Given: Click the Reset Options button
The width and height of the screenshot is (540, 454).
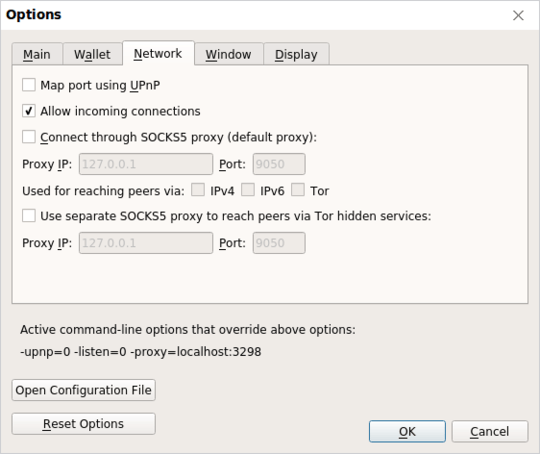Looking at the screenshot, I should [x=84, y=424].
